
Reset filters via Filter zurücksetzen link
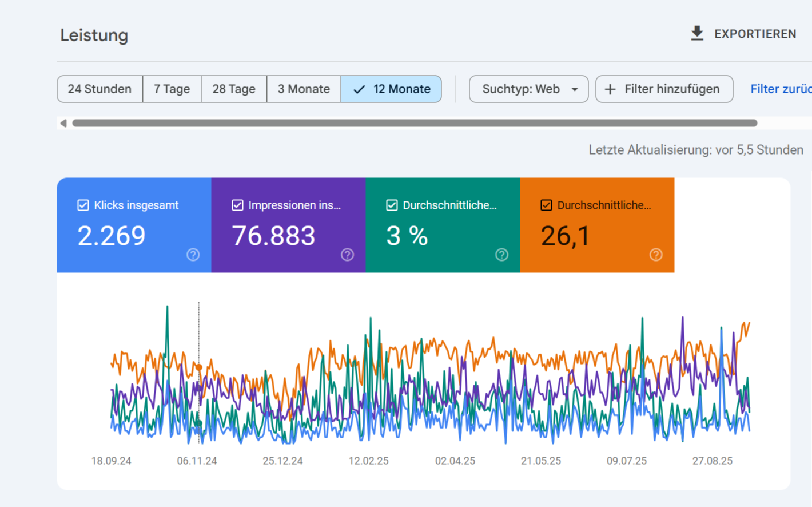(780, 89)
